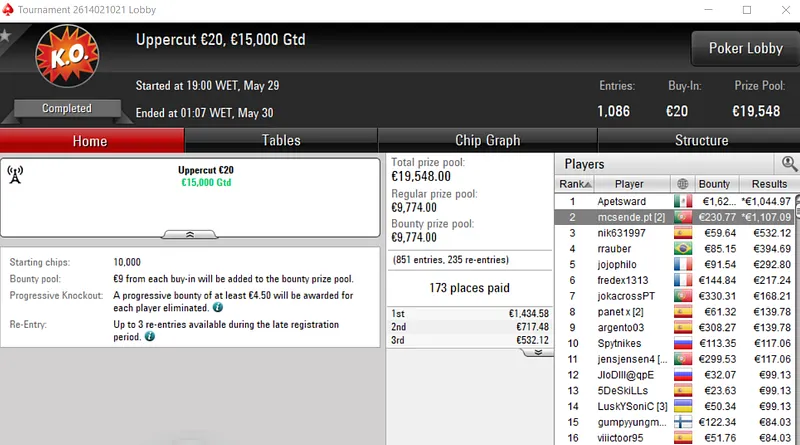
Task: Click the PokerStars spade icon in title bar
Action: pos(9,9)
